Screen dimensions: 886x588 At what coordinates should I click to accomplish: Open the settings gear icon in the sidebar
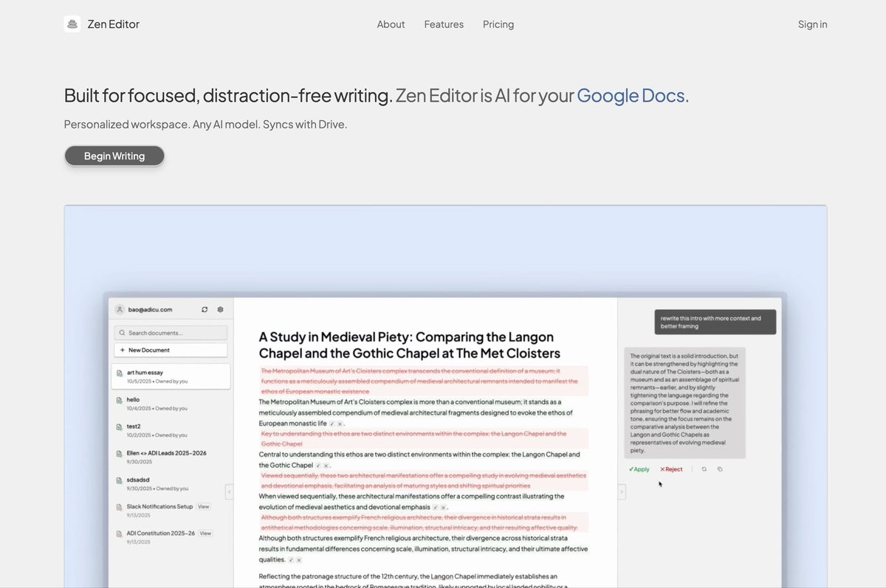point(220,309)
